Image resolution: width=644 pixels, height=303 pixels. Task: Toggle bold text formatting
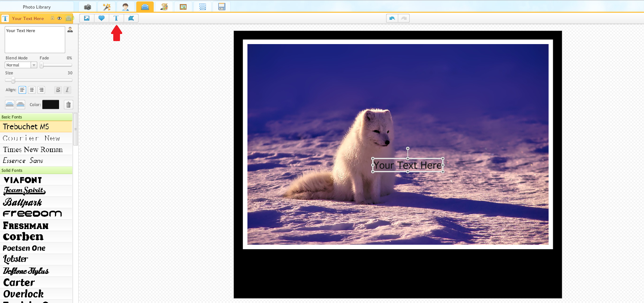pos(58,90)
